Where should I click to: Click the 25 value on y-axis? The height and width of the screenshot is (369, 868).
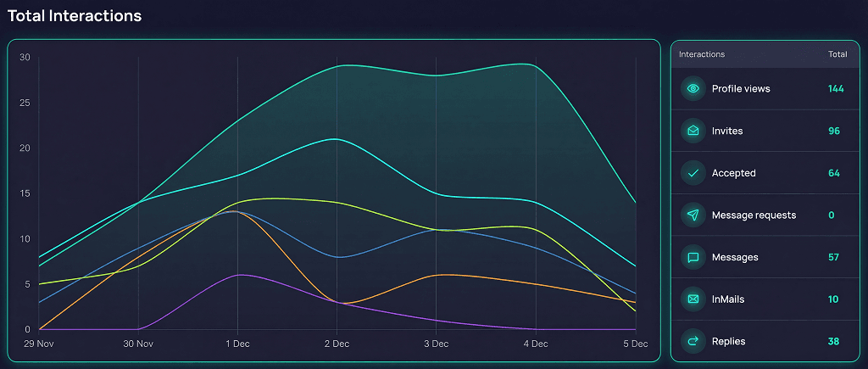[25, 103]
